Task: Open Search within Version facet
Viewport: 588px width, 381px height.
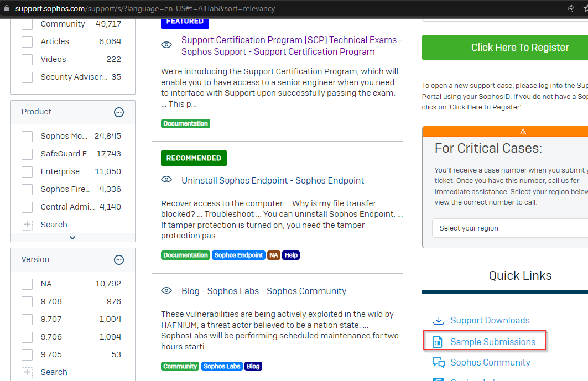Action: (x=54, y=372)
